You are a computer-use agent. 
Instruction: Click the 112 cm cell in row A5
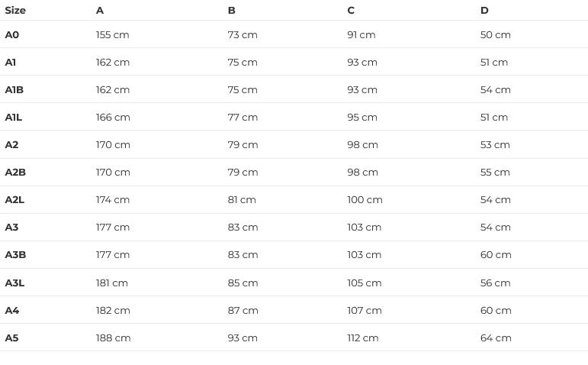(362, 338)
